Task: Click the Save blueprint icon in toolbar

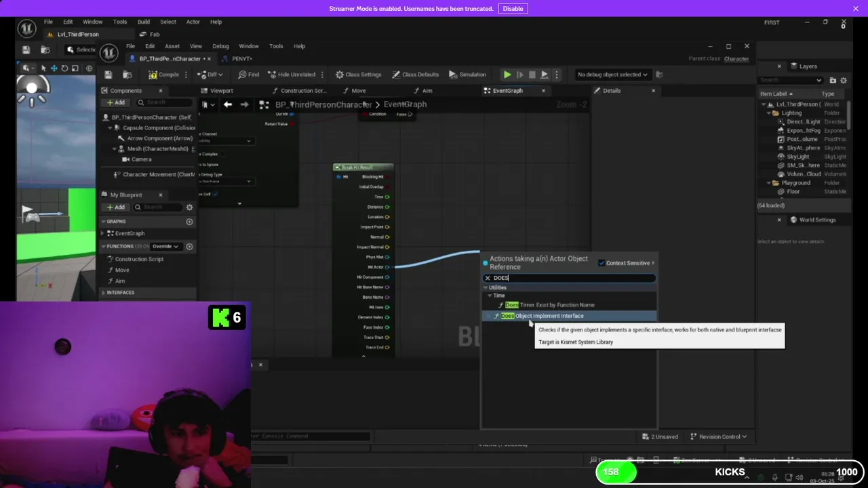Action: click(x=108, y=75)
